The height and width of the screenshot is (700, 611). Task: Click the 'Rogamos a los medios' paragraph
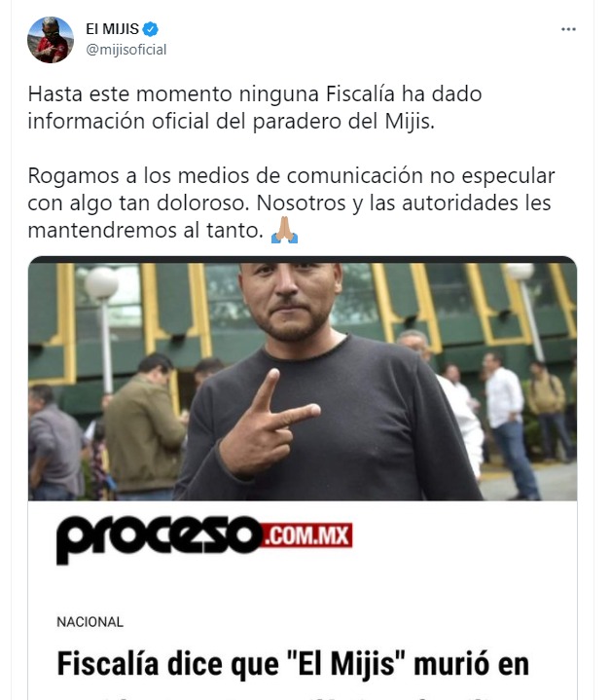291,203
